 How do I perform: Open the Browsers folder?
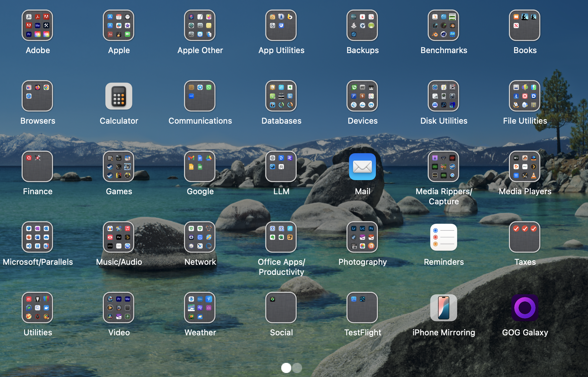click(38, 96)
